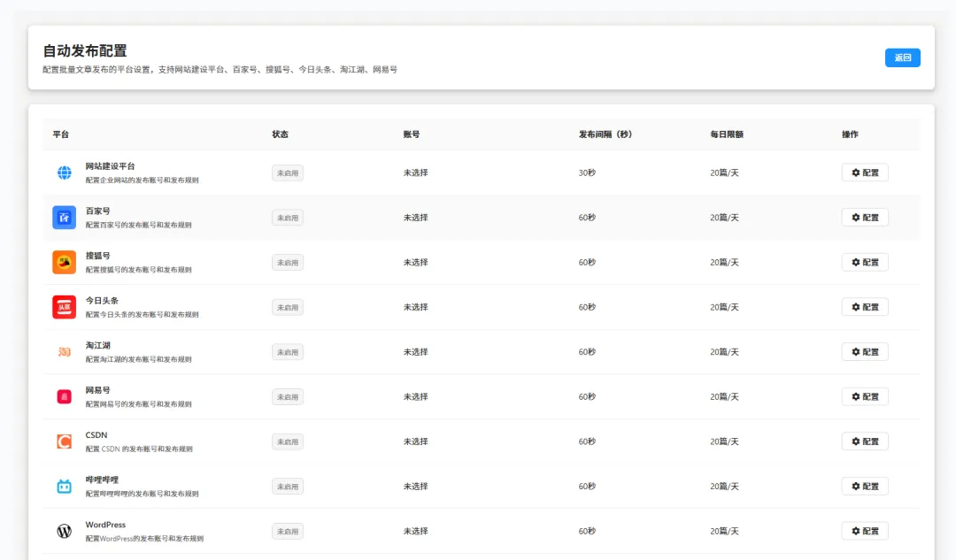
Task: Click 未启用 status badge for 网站建设平台
Action: click(x=287, y=173)
